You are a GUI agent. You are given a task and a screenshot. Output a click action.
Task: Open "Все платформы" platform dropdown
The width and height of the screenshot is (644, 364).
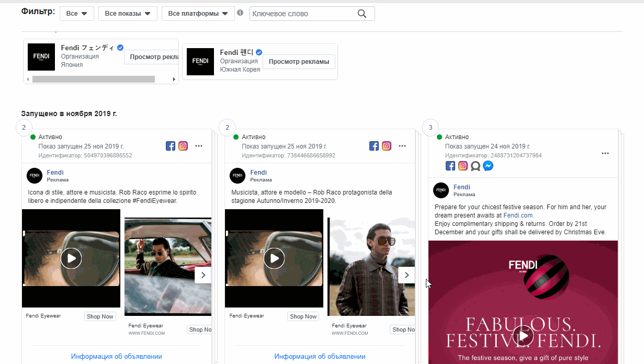(198, 14)
